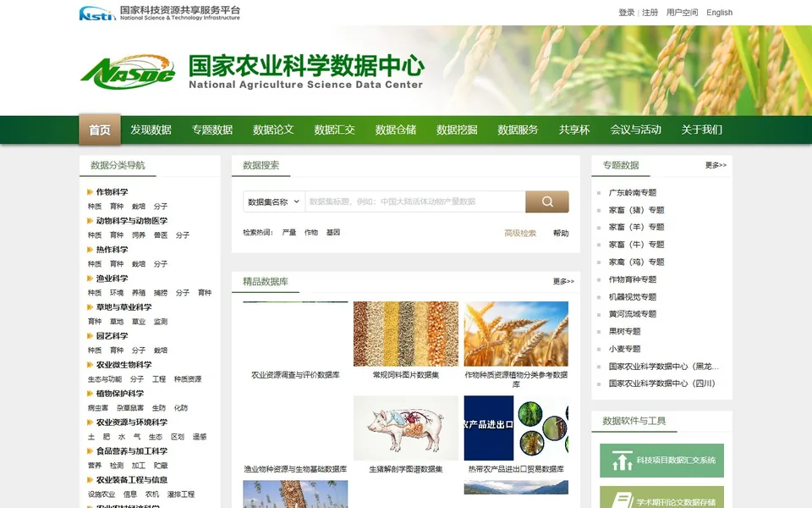Click arrow icon beside 渔业科学
Image resolution: width=812 pixels, height=508 pixels.
click(91, 279)
